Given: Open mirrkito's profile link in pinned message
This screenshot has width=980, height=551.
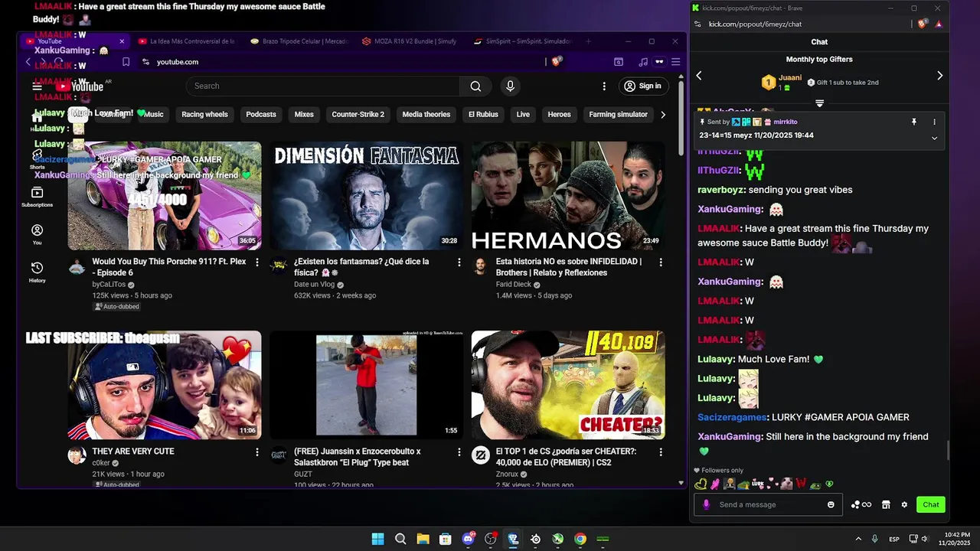Looking at the screenshot, I should point(786,122).
